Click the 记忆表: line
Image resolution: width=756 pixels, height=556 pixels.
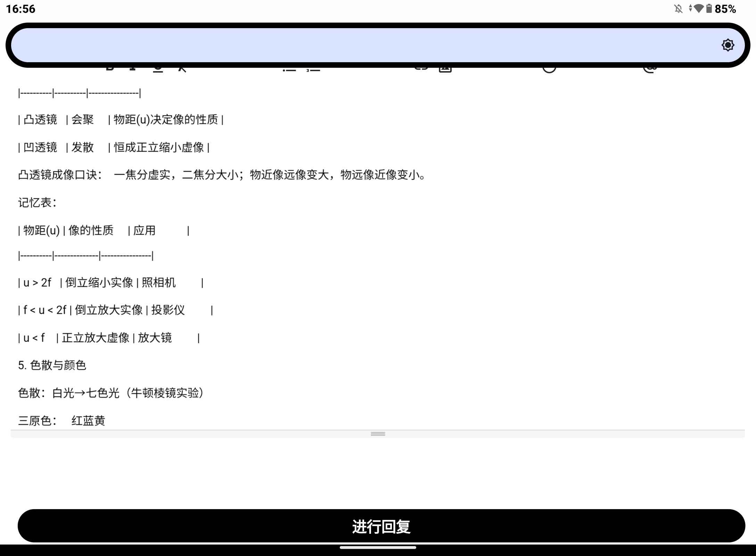38,203
